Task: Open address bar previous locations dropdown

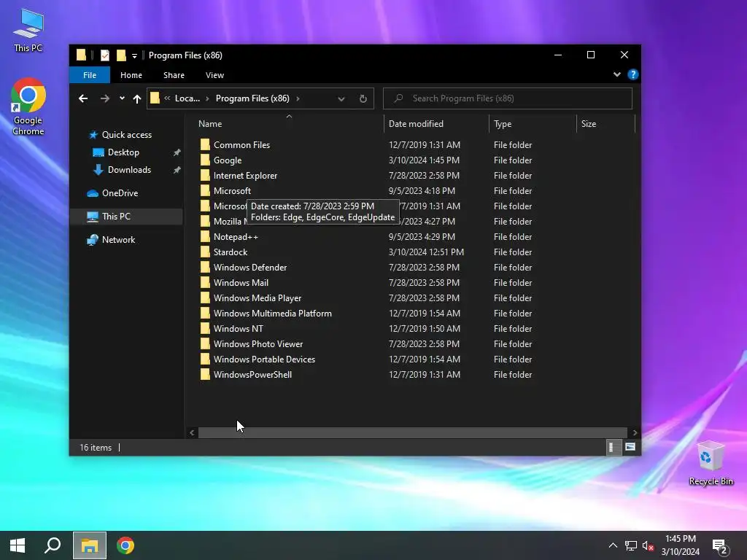Action: pos(341,98)
